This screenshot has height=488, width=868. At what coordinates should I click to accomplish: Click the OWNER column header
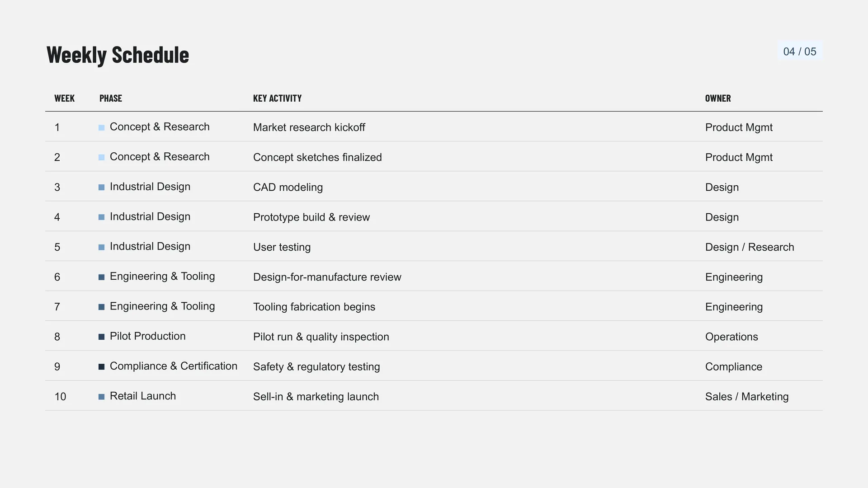pos(718,99)
